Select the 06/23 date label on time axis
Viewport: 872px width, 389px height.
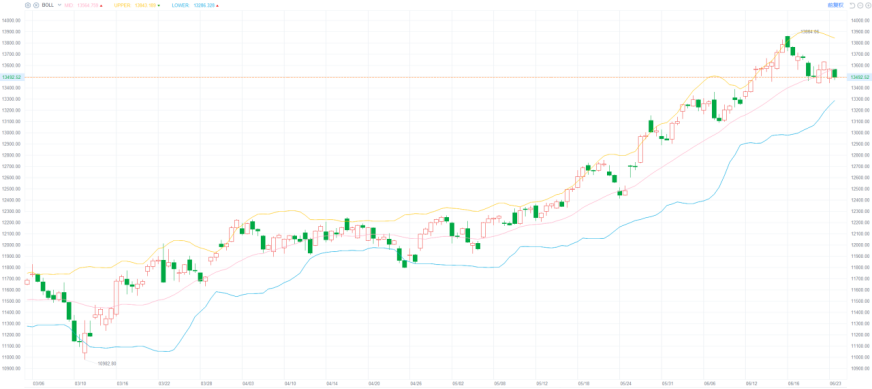point(836,383)
